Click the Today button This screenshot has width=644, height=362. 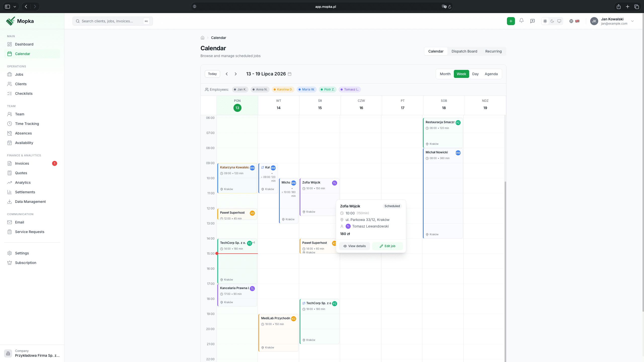pyautogui.click(x=212, y=74)
